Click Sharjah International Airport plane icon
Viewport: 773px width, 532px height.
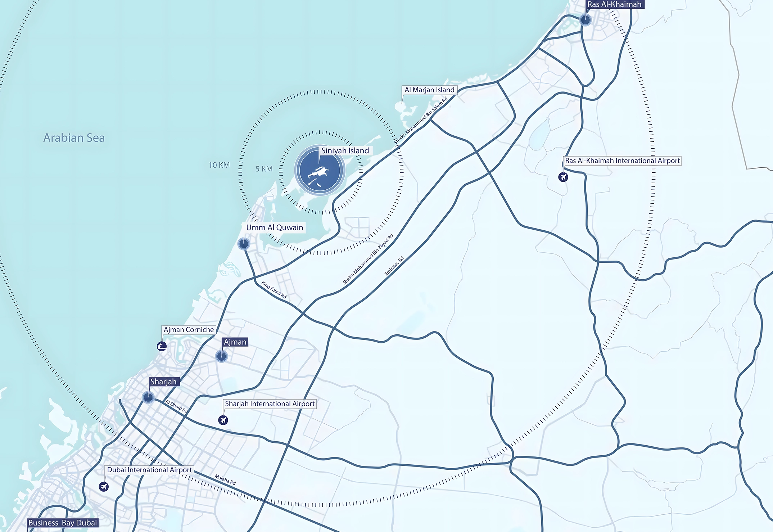pos(223,420)
